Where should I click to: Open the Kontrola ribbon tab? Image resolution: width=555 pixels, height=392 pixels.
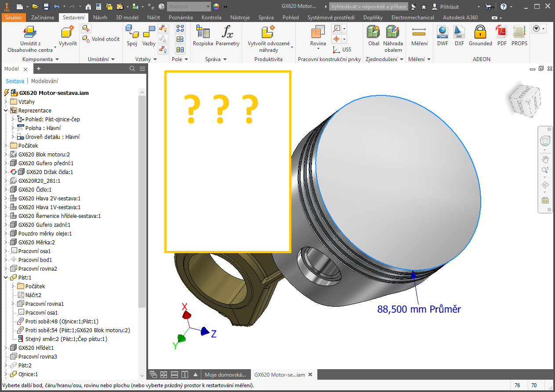211,18
